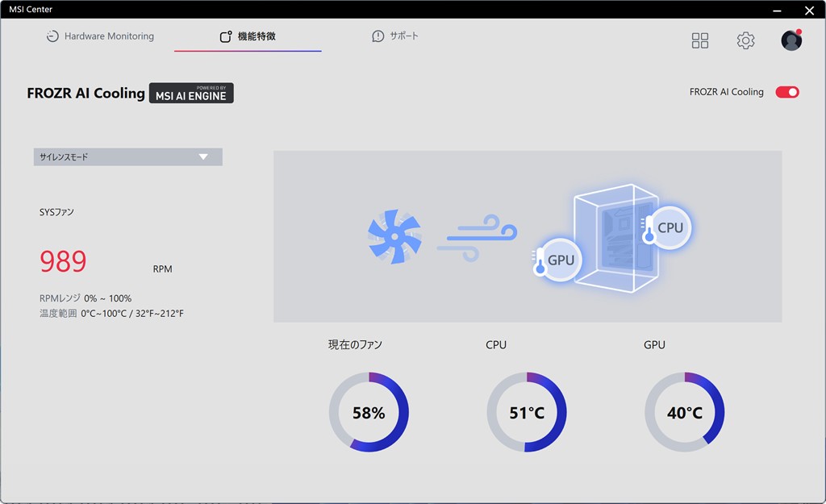The height and width of the screenshot is (504, 826).
Task: Expand the サイレンスモード dropdown
Action: [128, 157]
